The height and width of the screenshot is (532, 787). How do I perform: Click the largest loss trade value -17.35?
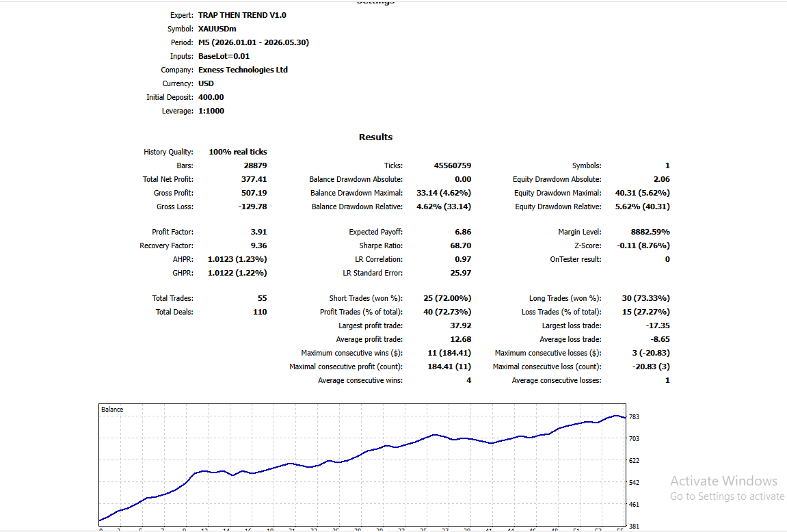(x=658, y=325)
